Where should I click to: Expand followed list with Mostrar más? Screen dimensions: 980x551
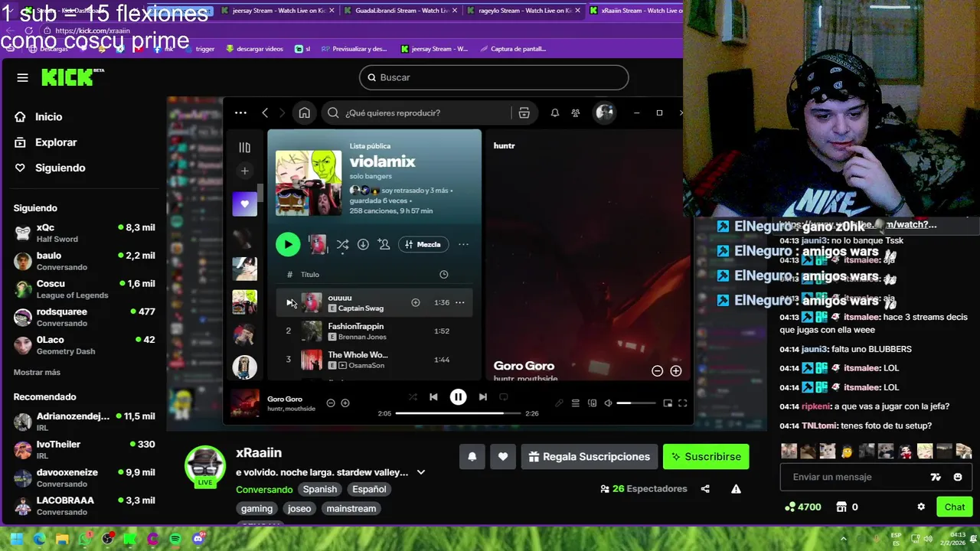(37, 372)
